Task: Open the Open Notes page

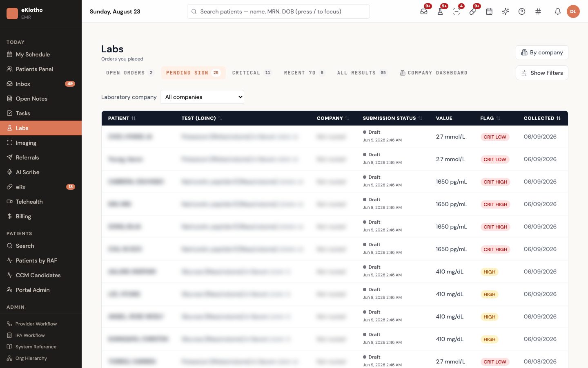Action: pos(41,99)
